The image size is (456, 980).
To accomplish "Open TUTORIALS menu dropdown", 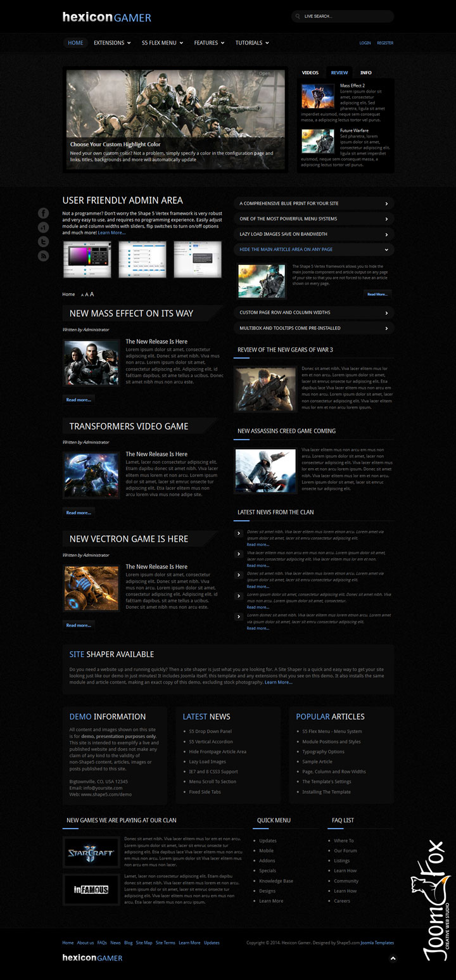I will click(x=252, y=43).
